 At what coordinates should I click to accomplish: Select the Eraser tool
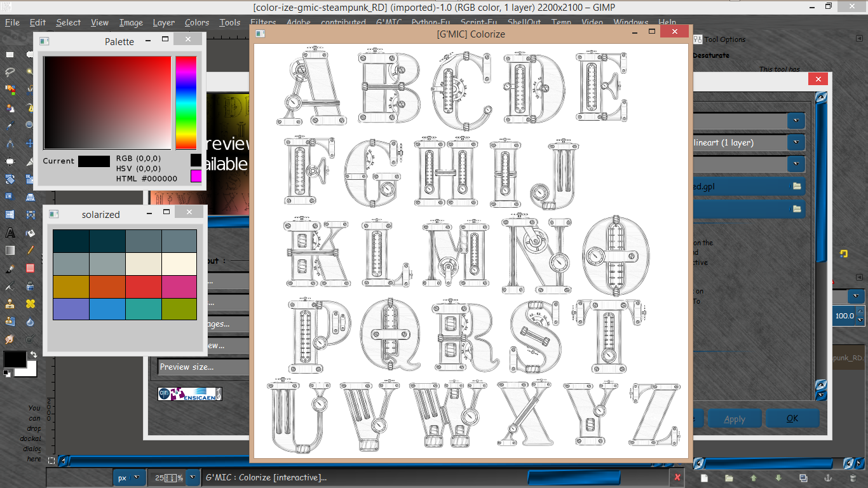point(30,268)
